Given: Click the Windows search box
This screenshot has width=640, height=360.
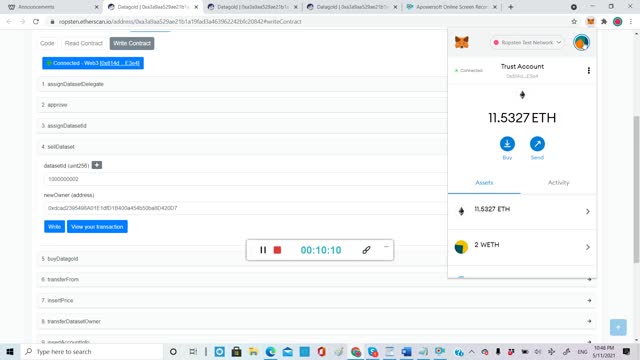Looking at the screenshot, I should [92, 351].
